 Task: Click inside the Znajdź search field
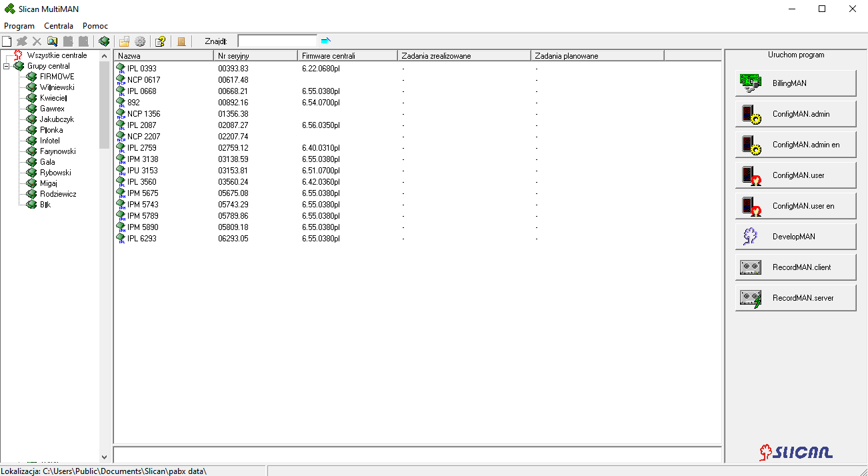[x=277, y=41]
